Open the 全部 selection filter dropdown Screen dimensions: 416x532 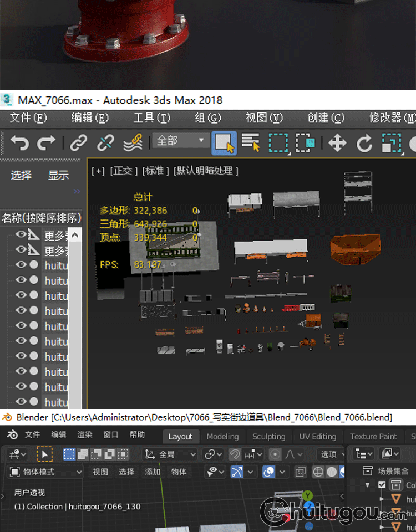pos(180,141)
